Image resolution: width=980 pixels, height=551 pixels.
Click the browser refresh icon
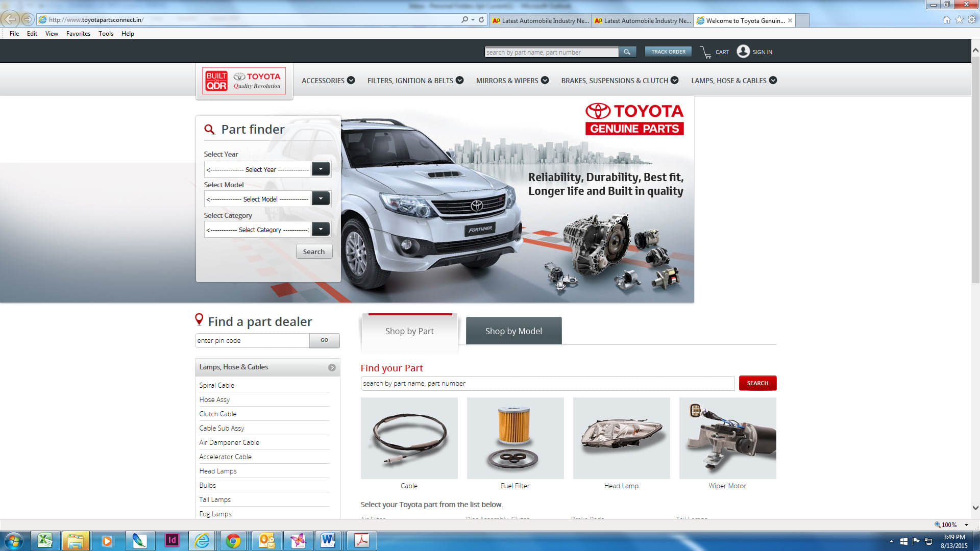pyautogui.click(x=481, y=19)
